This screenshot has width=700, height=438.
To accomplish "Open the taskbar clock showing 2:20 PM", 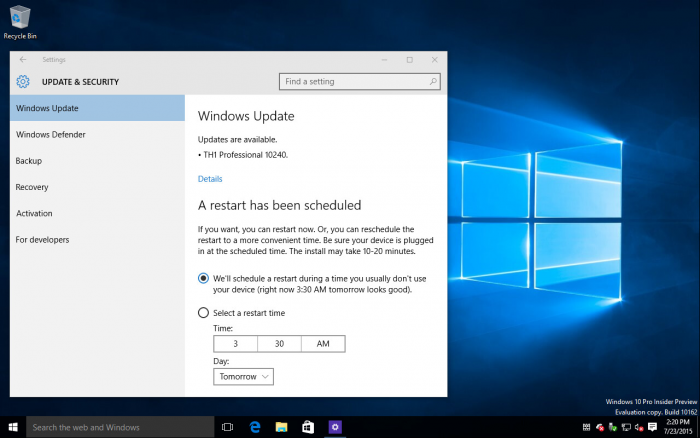I will (x=678, y=427).
